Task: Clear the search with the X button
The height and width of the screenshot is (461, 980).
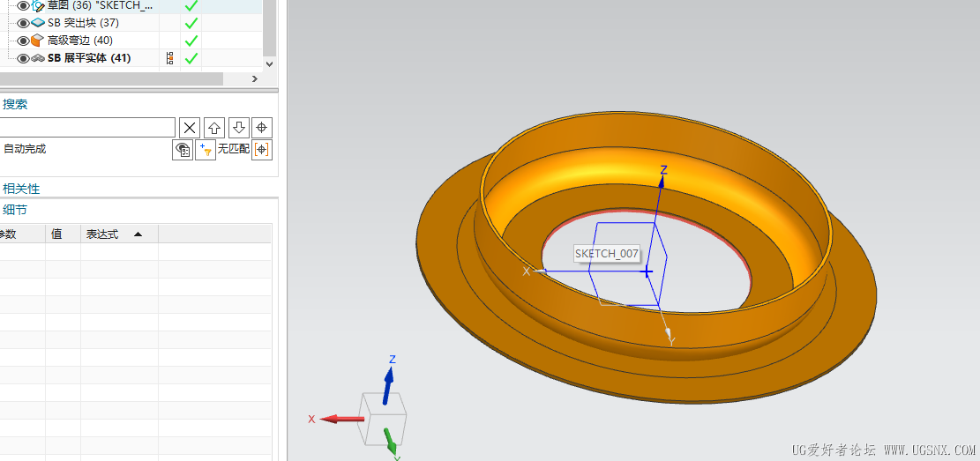Action: [190, 128]
